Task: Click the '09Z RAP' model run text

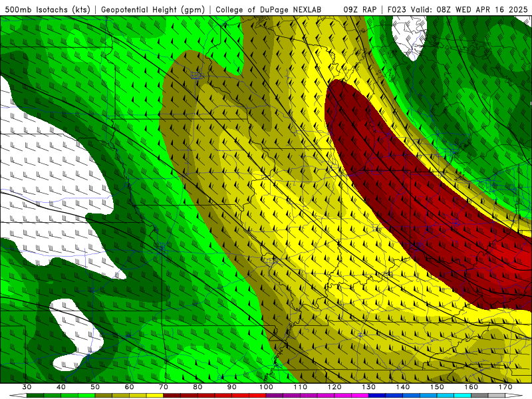Action: tap(360, 10)
